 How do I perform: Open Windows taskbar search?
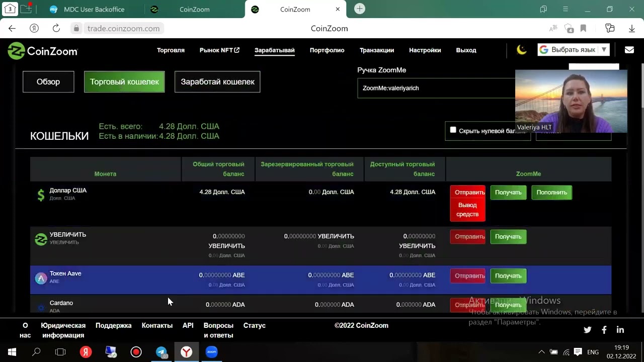click(x=36, y=352)
